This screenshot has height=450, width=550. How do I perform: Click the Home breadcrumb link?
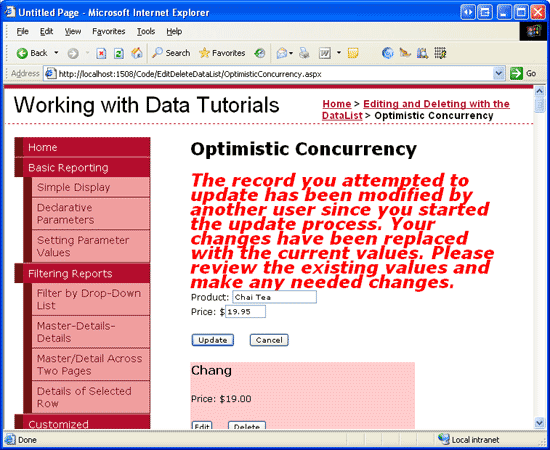[337, 104]
